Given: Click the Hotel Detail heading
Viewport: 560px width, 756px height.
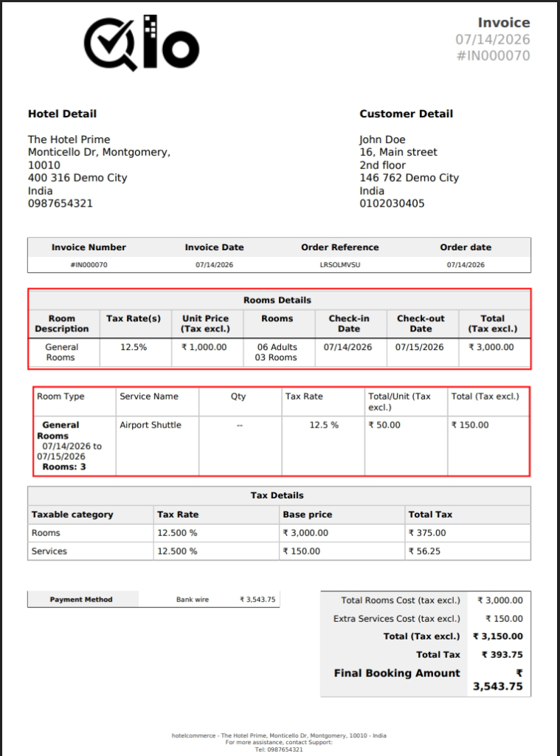Looking at the screenshot, I should [62, 114].
